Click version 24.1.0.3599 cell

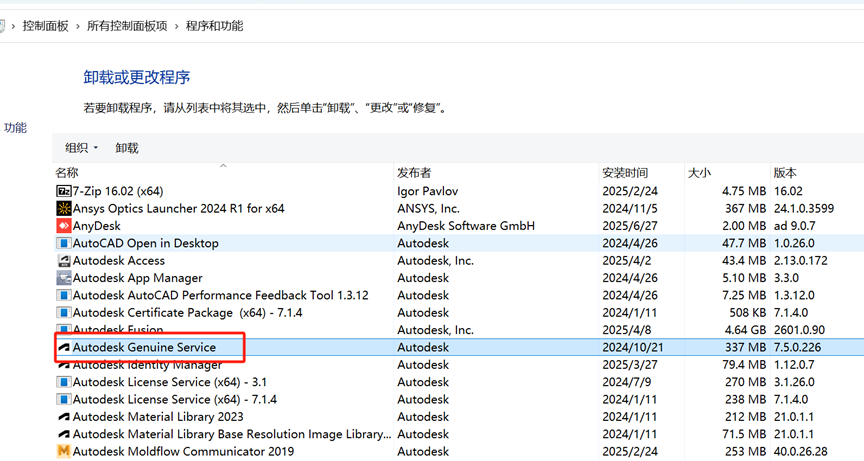(804, 208)
